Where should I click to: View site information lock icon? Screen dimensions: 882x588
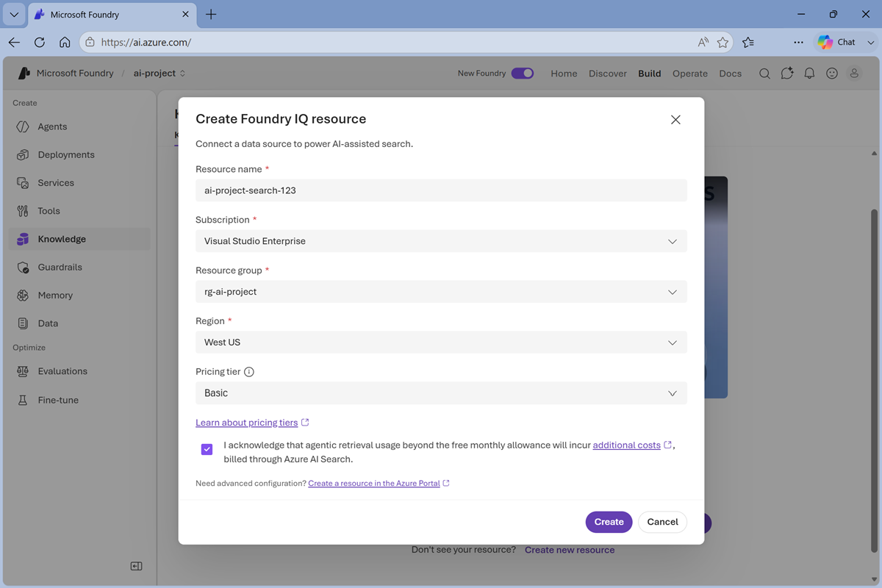click(90, 43)
